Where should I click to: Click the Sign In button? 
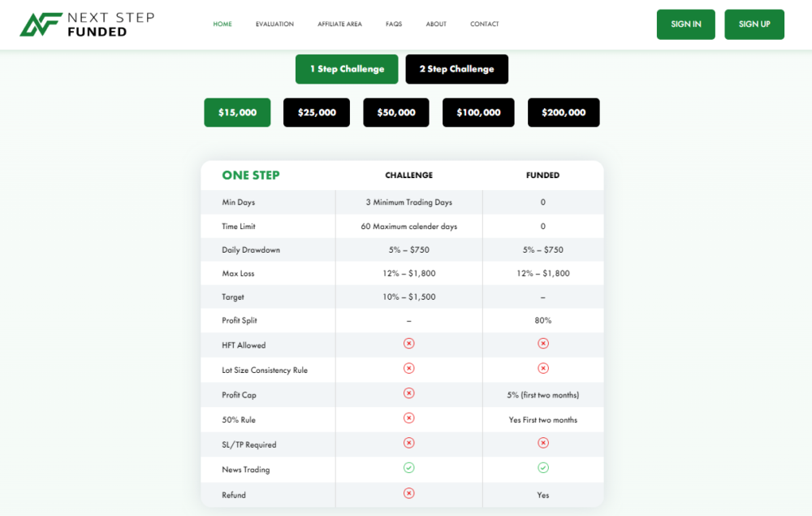point(685,24)
